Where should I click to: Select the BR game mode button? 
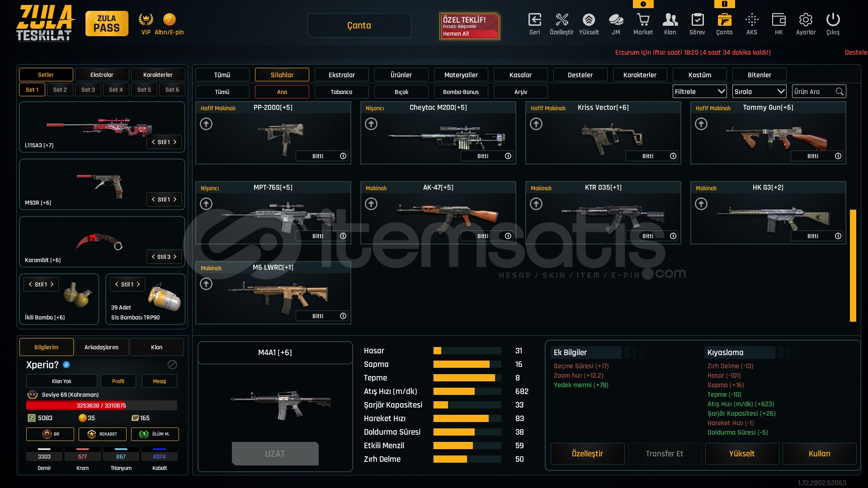(50, 434)
